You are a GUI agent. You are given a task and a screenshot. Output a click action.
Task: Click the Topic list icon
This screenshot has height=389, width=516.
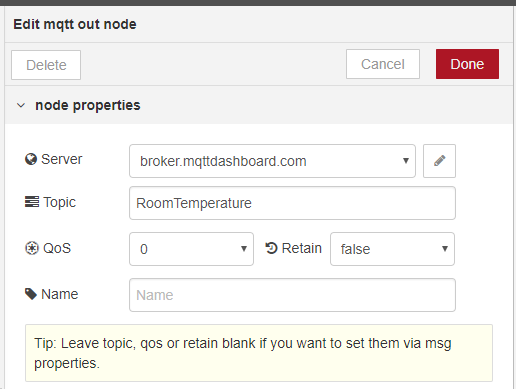click(x=32, y=202)
